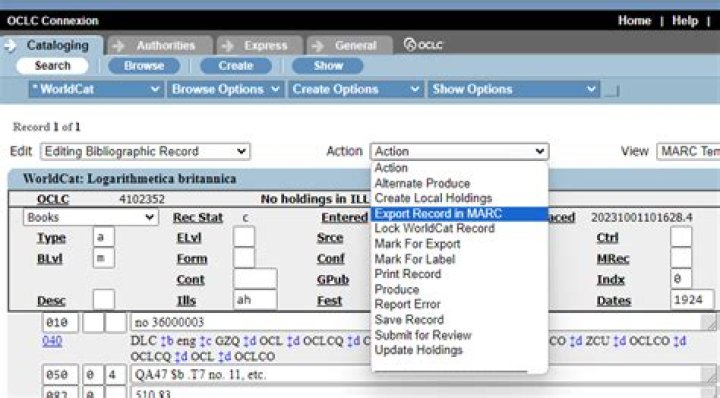Screen dimensions: 720x398
Task: Click the Create button
Action: (236, 66)
